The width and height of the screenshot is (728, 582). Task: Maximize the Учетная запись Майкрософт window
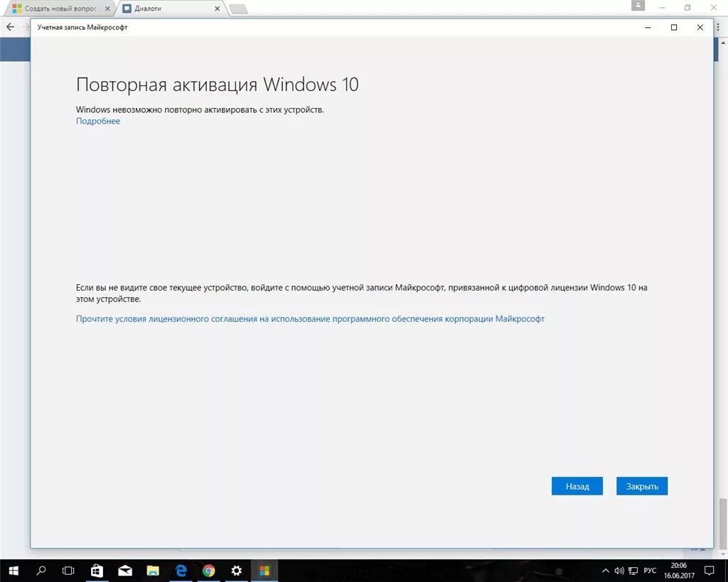674,28
